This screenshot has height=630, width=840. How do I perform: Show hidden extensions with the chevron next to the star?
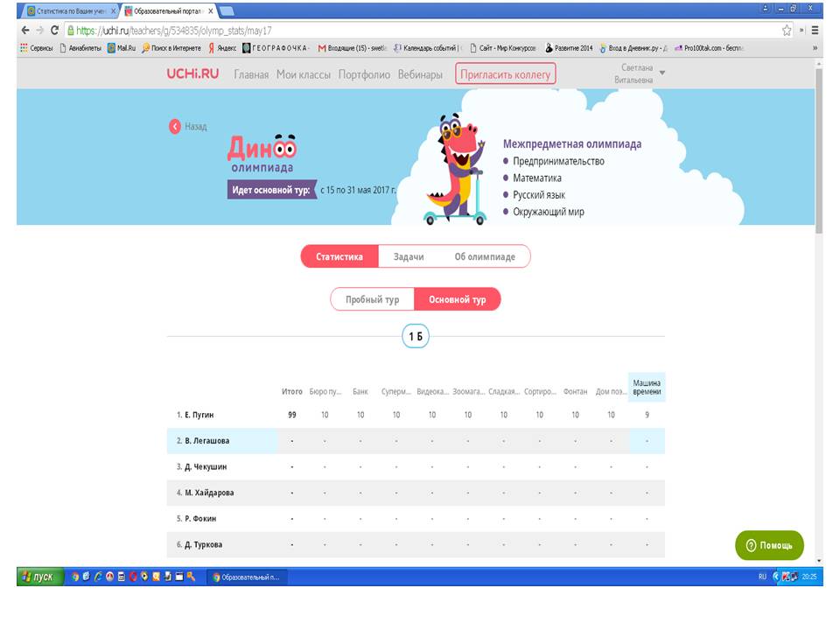tap(802, 31)
